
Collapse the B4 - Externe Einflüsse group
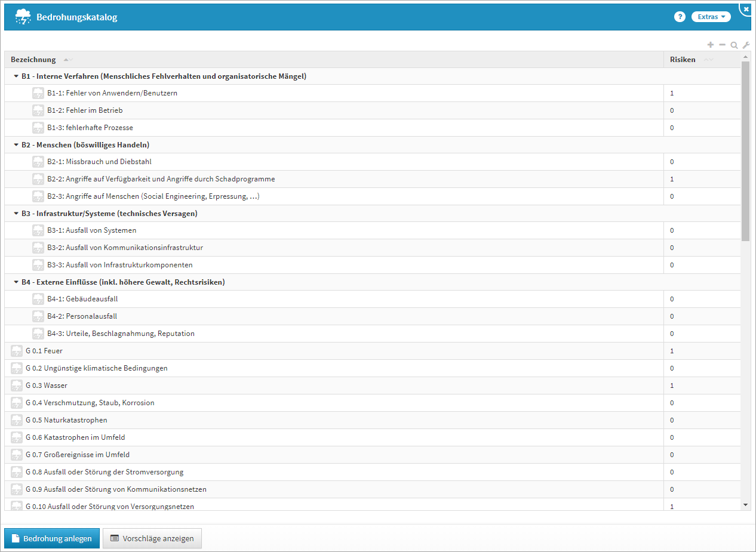click(16, 282)
